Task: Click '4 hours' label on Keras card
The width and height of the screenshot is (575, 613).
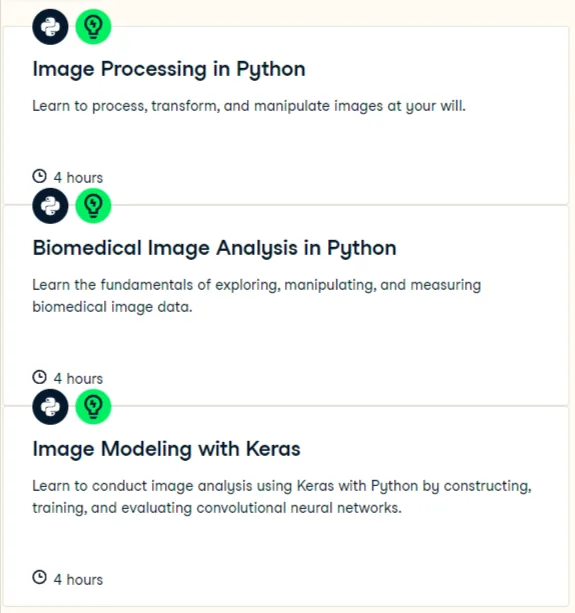Action: tap(78, 579)
